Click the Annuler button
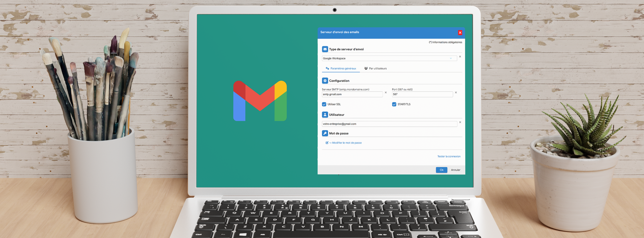The width and height of the screenshot is (644, 238). click(x=456, y=170)
